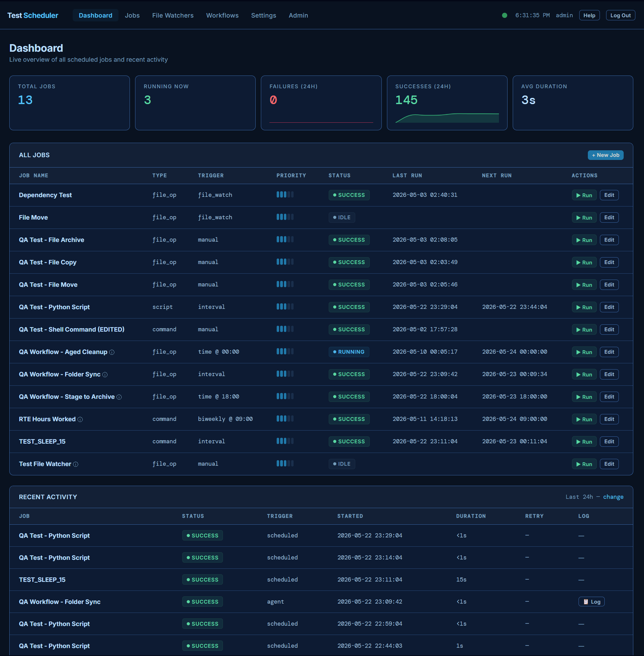
Task: Click priority bars for Test File Watcher
Action: [285, 464]
